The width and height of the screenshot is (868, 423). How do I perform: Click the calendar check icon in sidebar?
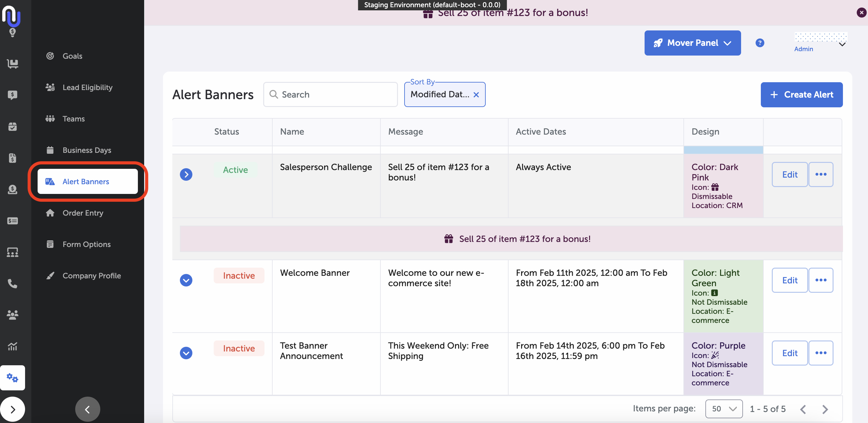[x=13, y=126]
